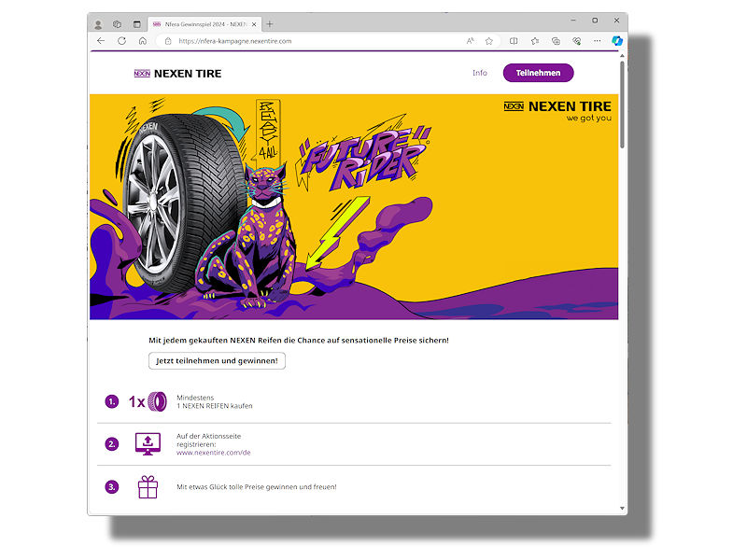Click the gift box icon in step 3
This screenshot has height=560, width=747.
pos(148,486)
